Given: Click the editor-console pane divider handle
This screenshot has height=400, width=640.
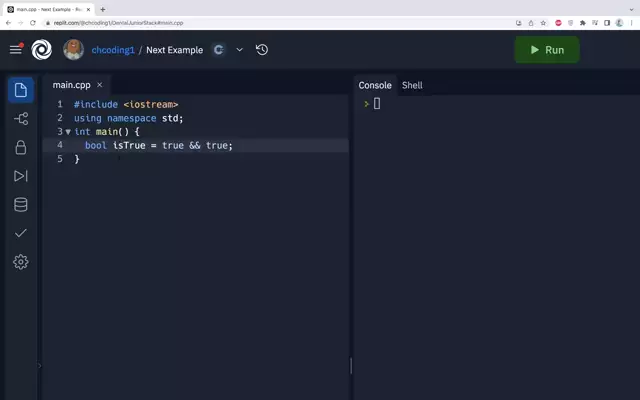Looking at the screenshot, I should 351,366.
